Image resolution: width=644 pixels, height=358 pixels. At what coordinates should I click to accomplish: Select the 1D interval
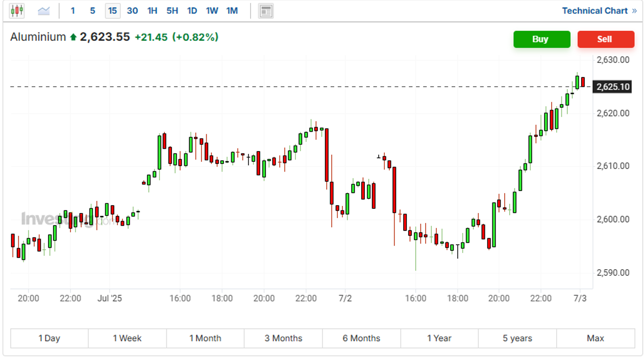point(192,11)
